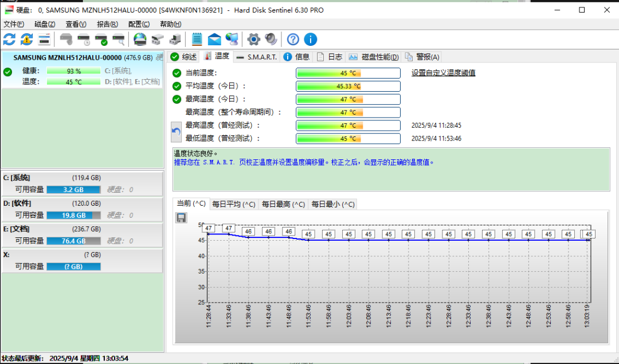Click the 设置自定义温度阈值 link

(443, 73)
